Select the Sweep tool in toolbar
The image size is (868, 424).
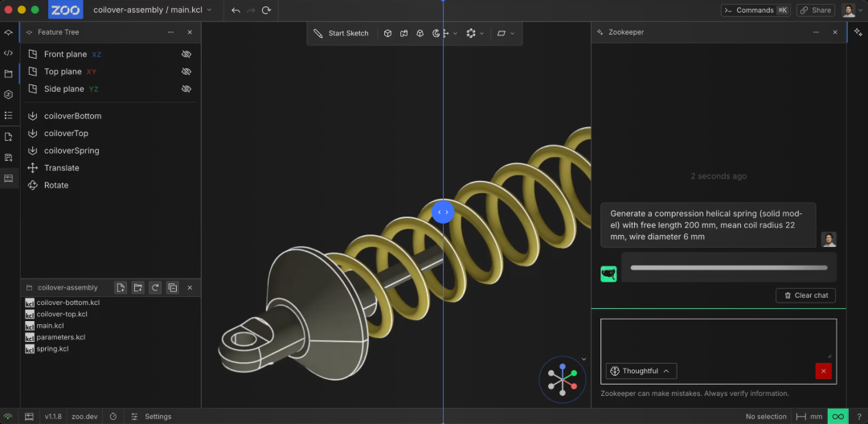coord(404,33)
